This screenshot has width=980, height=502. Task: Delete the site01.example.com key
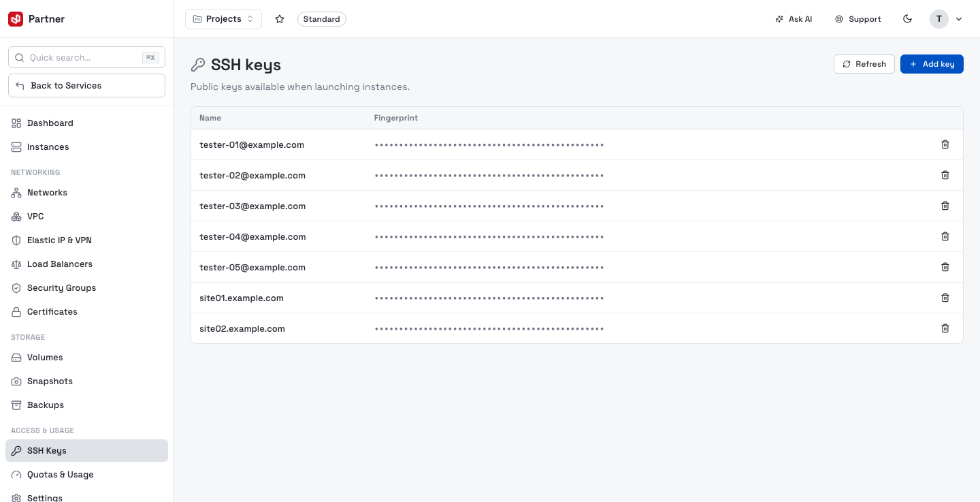tap(945, 298)
